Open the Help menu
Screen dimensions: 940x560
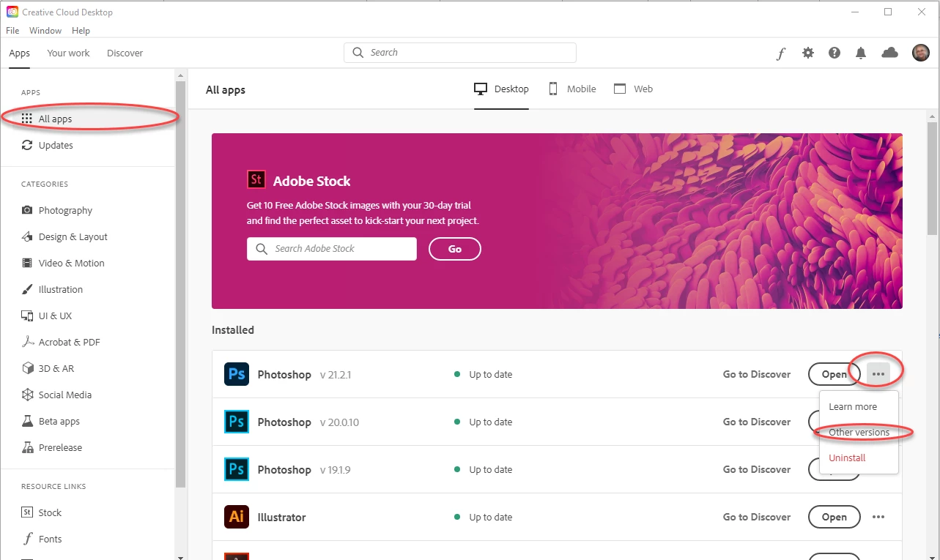click(81, 31)
